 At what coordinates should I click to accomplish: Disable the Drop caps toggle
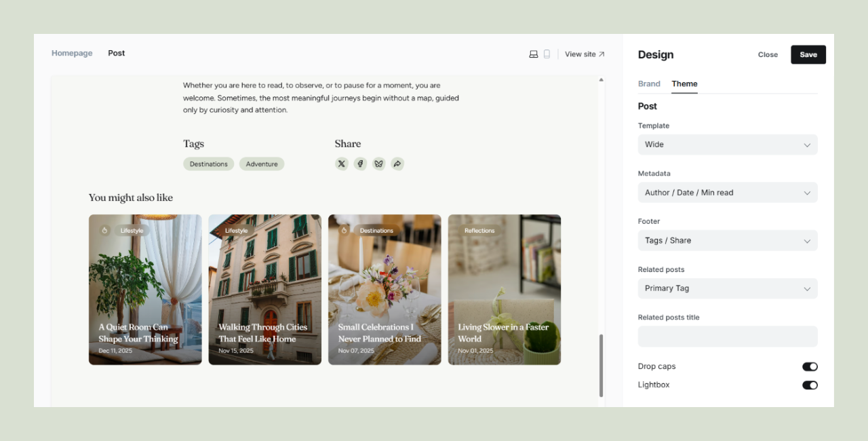pos(810,366)
